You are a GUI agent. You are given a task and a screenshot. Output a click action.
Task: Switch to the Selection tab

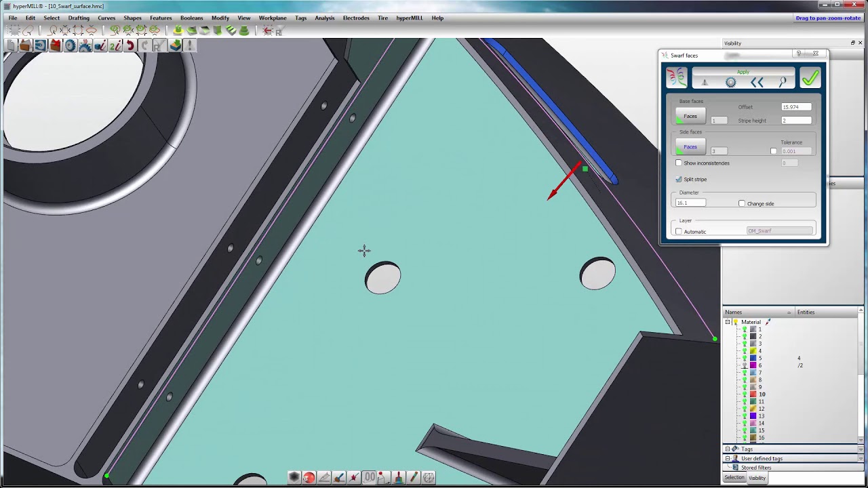[734, 478]
